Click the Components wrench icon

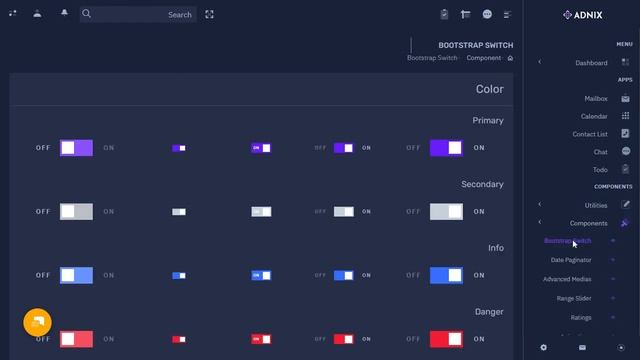tap(624, 222)
